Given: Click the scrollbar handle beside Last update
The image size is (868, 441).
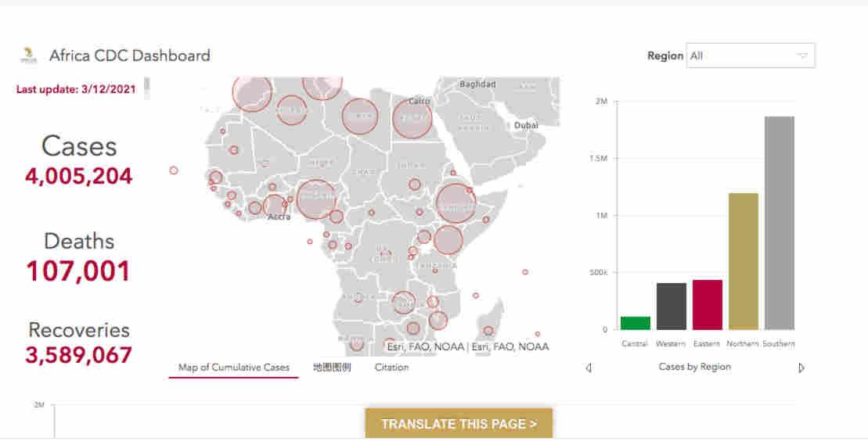Looking at the screenshot, I should 146,86.
